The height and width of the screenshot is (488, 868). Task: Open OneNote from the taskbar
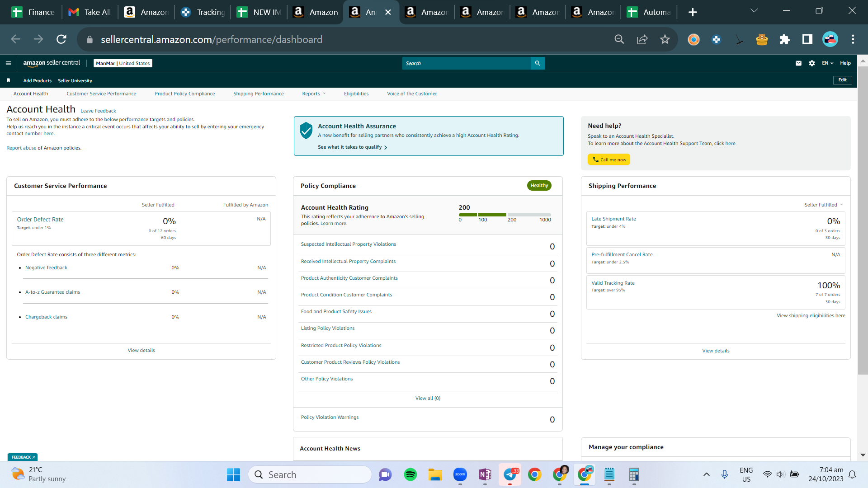[x=485, y=474]
